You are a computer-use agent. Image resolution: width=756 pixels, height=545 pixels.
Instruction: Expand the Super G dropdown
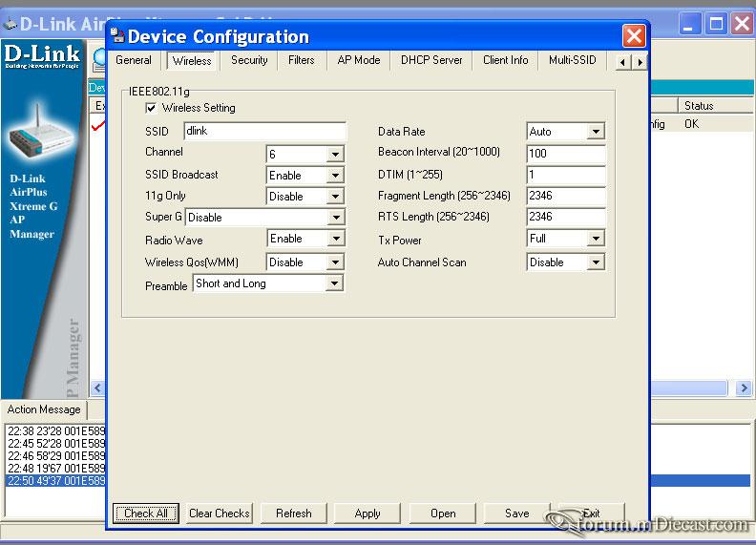pyautogui.click(x=336, y=218)
